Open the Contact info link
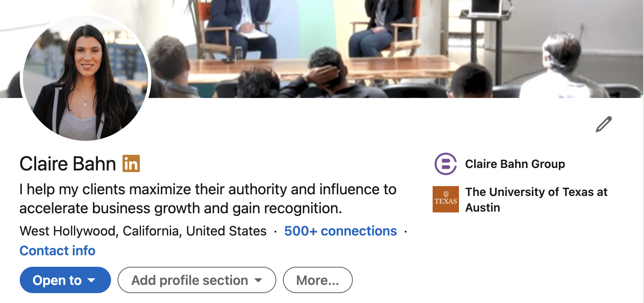 (x=58, y=251)
